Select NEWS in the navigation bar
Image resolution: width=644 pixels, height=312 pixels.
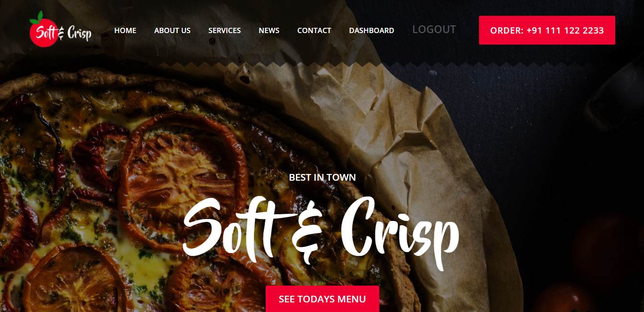269,30
